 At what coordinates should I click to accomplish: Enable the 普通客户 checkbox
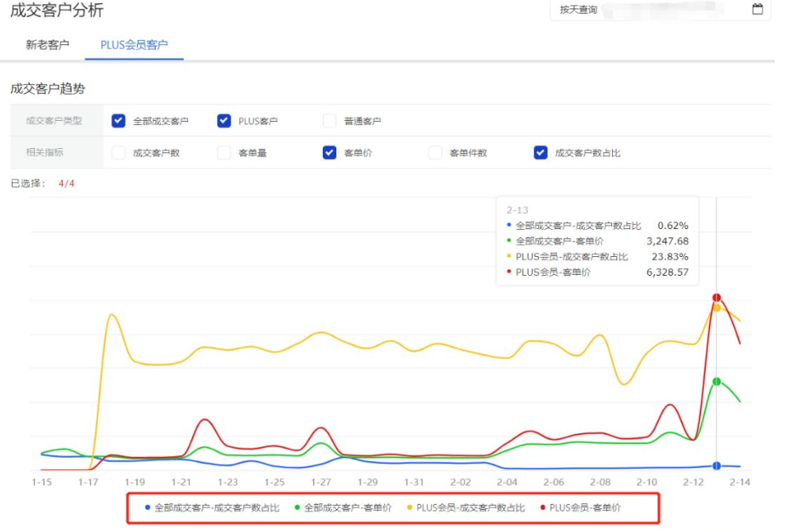click(329, 121)
